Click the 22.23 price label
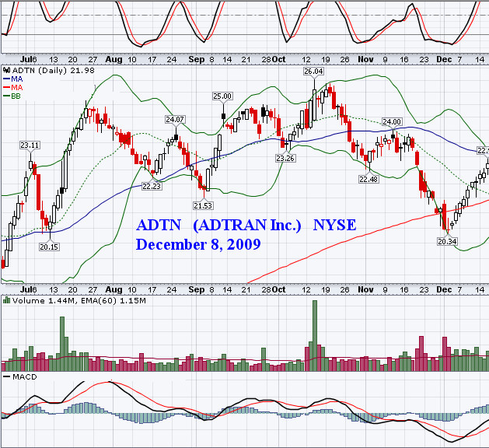Screen dimensions: 489x448 (152, 186)
